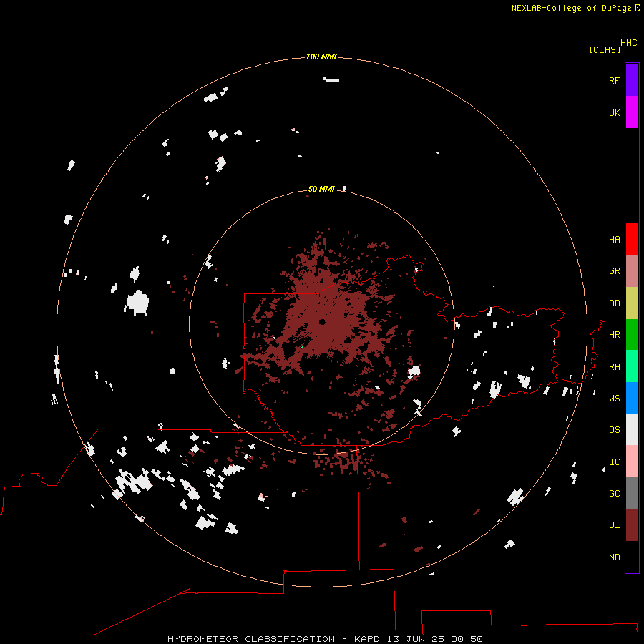This screenshot has width=644, height=644.
Task: Click the HR legend label
Action: pyautogui.click(x=614, y=335)
